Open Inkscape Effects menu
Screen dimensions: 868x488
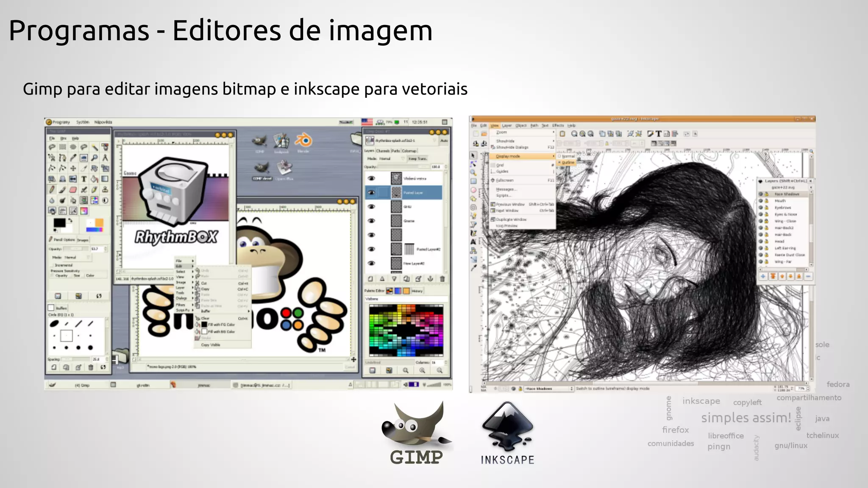point(558,125)
